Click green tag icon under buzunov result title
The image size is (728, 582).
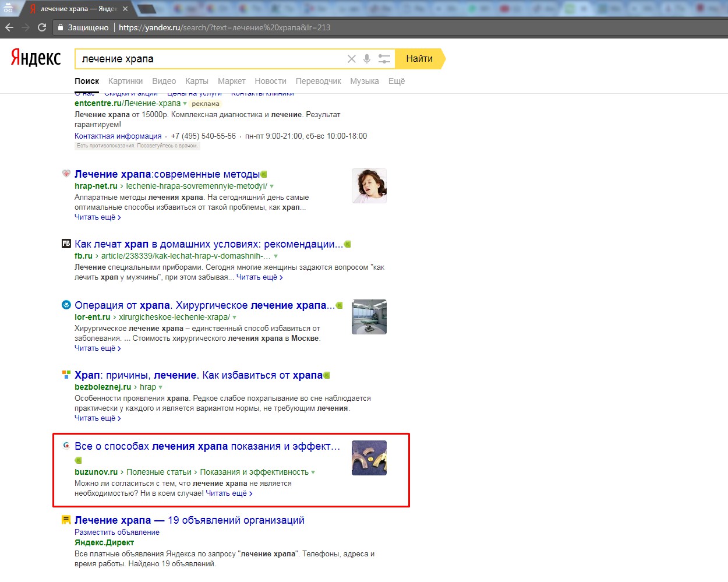tap(78, 460)
